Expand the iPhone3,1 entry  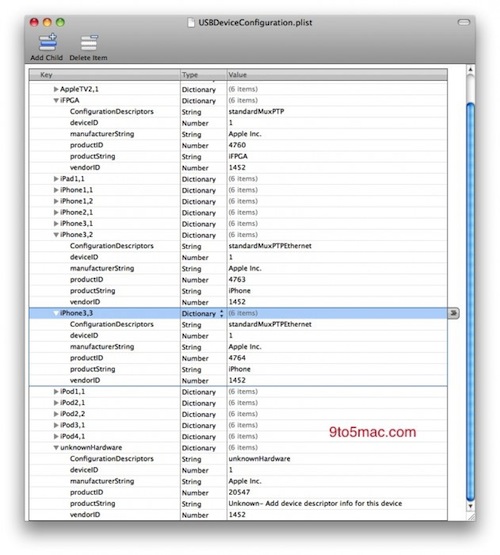(x=56, y=224)
